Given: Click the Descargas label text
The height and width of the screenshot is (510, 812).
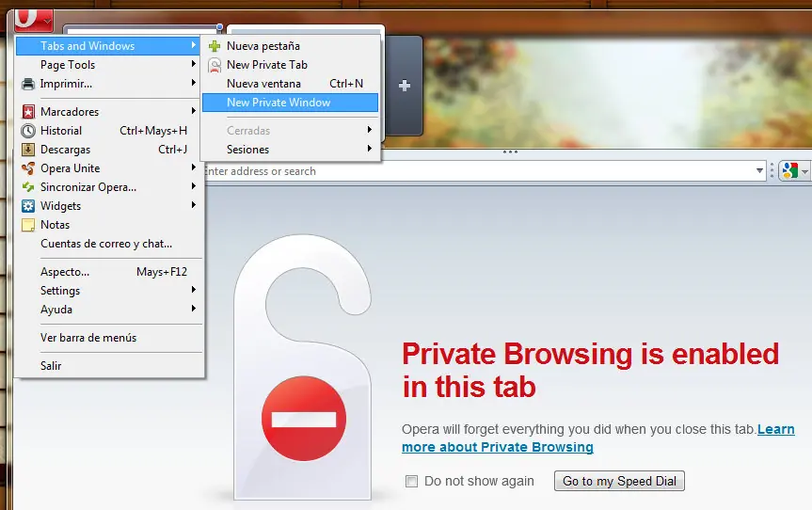Looking at the screenshot, I should 65,150.
